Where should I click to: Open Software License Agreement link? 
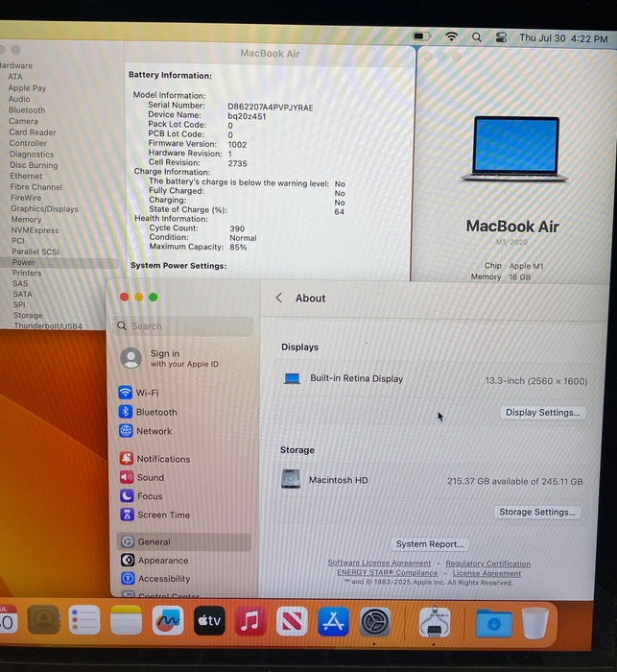[x=379, y=563]
